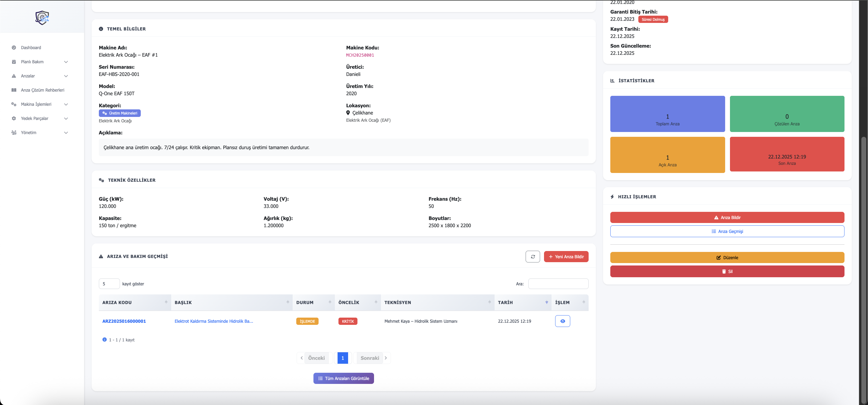Click the Sonraki next-page chevron

point(386,358)
